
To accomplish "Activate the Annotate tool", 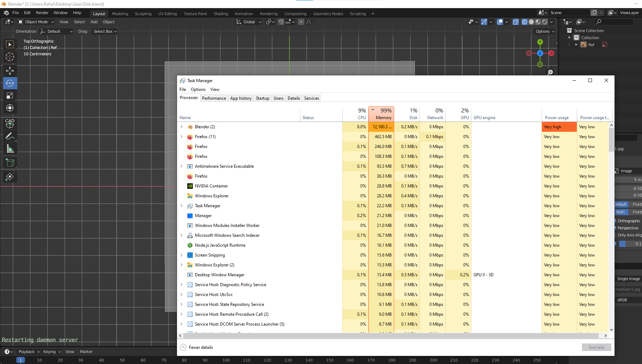I will click(x=10, y=136).
